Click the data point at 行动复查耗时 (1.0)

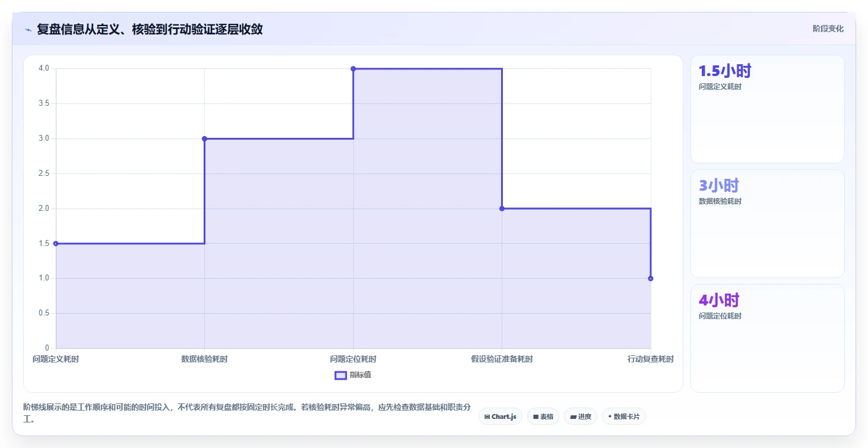coord(651,279)
